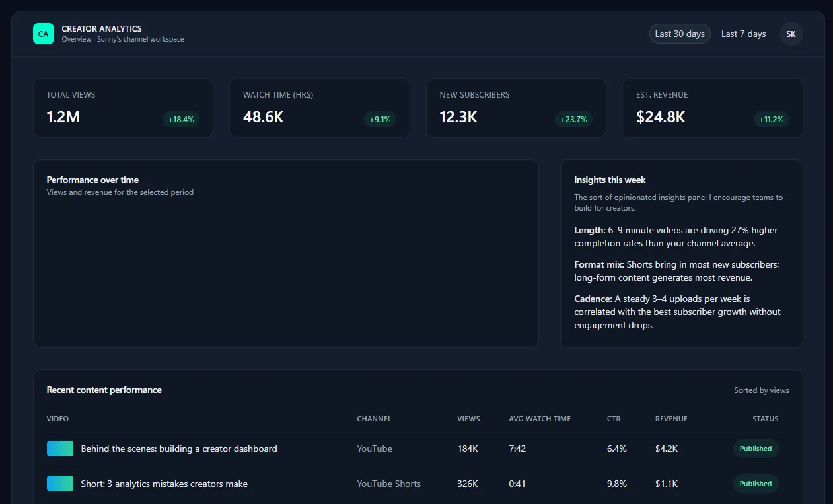Image resolution: width=833 pixels, height=504 pixels.
Task: Click the 184K views cell
Action: click(467, 449)
